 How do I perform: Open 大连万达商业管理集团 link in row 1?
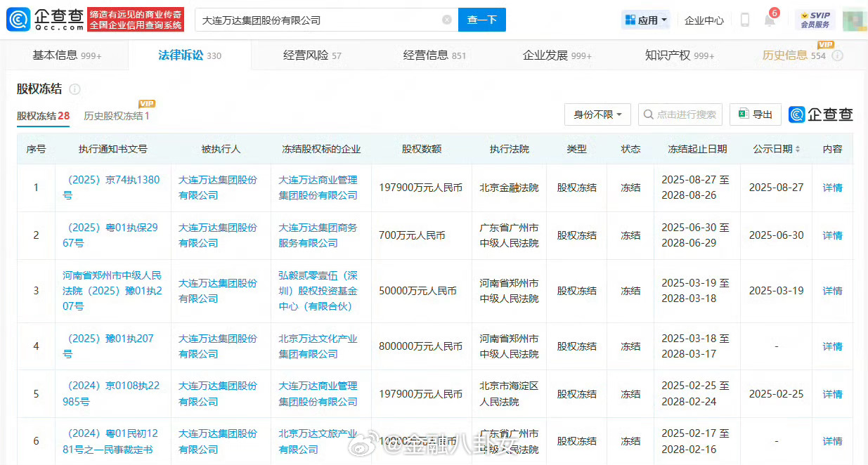(x=318, y=188)
